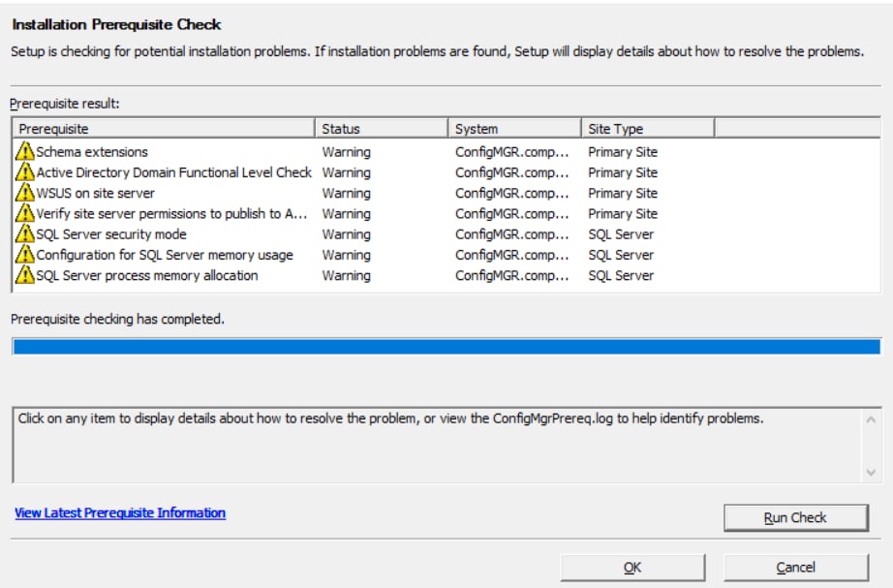The height and width of the screenshot is (588, 893).
Task: Confirm with the OK button
Action: coord(632,568)
